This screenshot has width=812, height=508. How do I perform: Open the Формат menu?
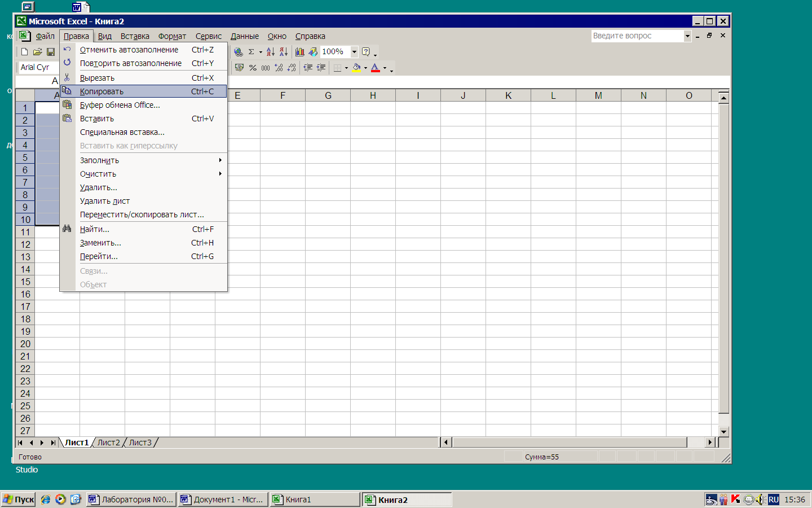coord(172,36)
